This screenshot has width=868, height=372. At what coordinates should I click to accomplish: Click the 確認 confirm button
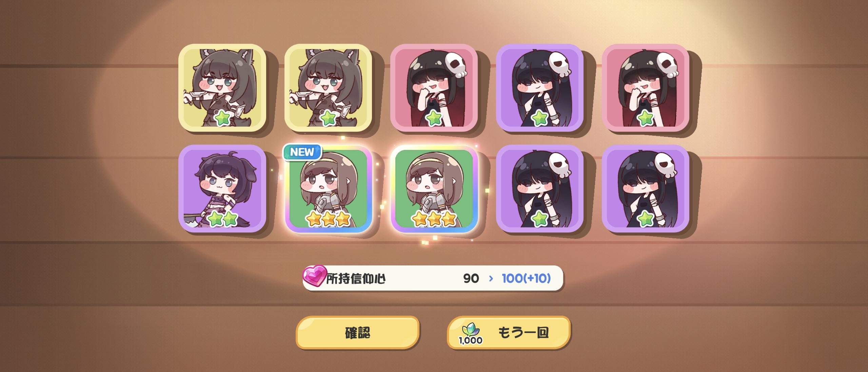click(x=358, y=333)
